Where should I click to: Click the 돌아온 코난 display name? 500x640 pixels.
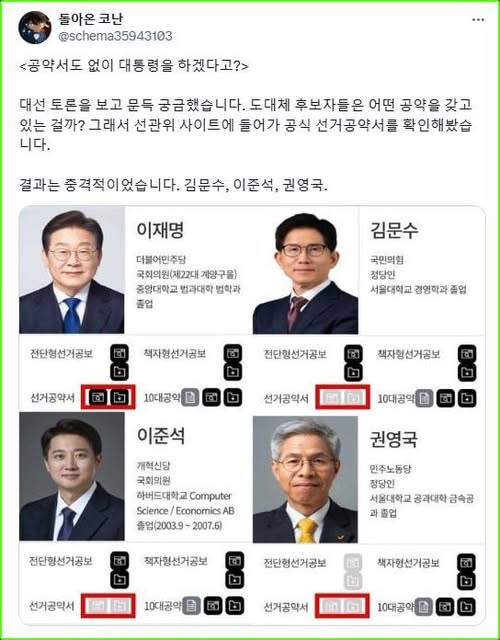tap(90, 18)
